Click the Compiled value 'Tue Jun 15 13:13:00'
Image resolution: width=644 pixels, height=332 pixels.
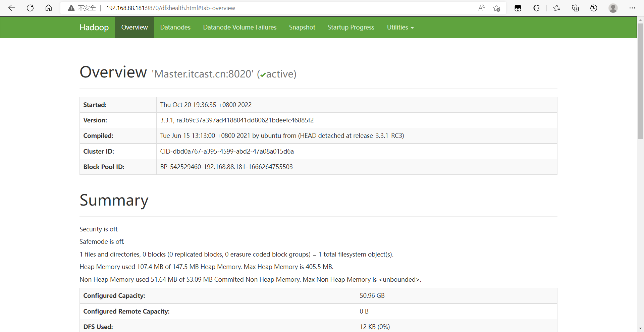[x=282, y=136]
